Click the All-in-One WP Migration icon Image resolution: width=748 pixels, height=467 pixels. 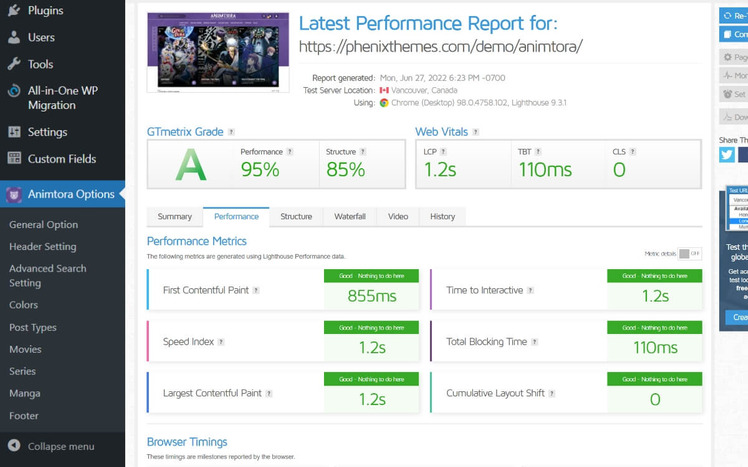click(x=14, y=91)
